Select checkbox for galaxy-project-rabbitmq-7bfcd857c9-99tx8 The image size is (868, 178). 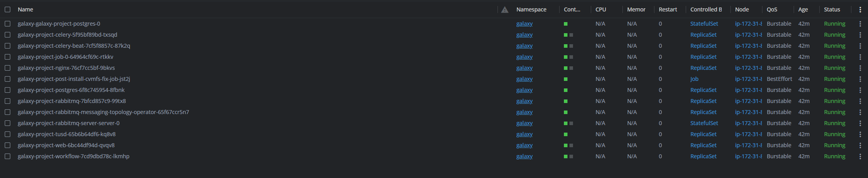(x=8, y=101)
